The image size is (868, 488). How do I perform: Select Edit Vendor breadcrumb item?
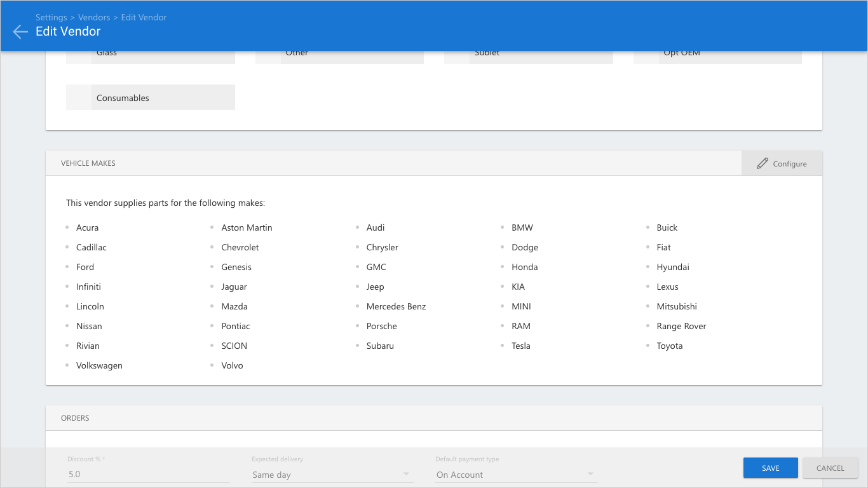[144, 17]
